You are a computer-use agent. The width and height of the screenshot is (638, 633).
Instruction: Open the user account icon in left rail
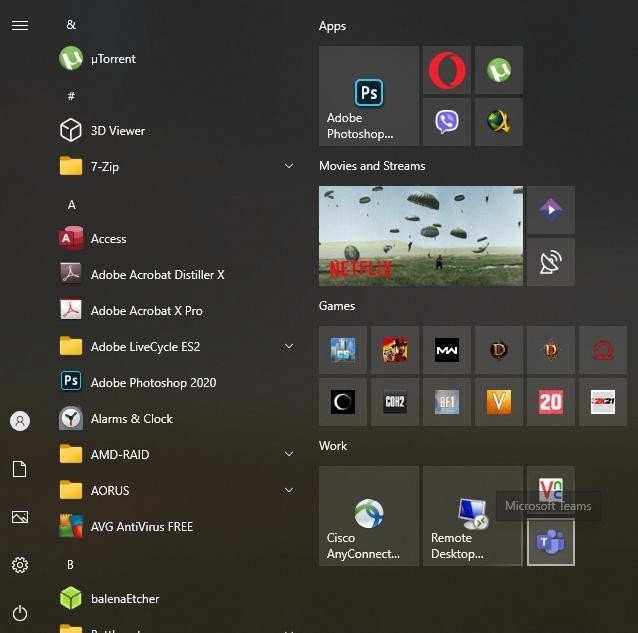20,421
